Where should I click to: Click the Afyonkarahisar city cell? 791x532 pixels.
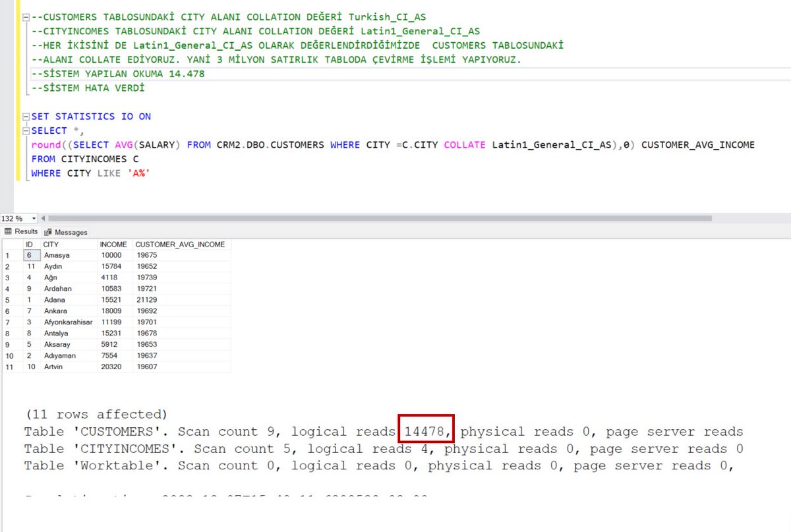point(68,322)
